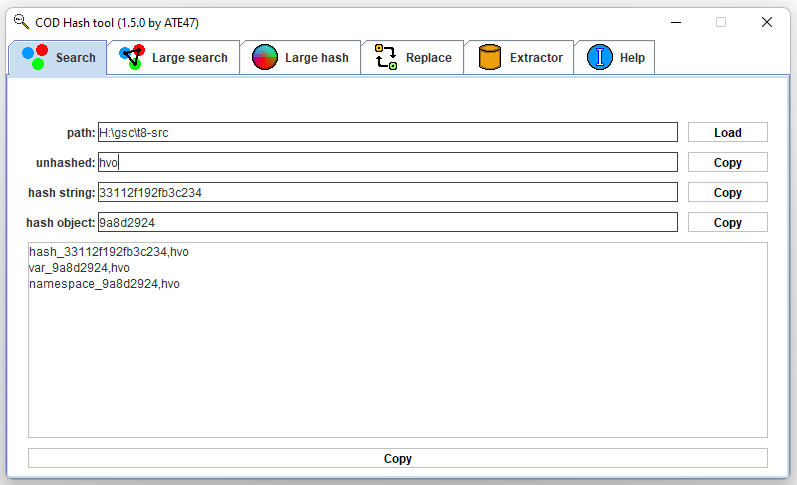Copy the hash string value
This screenshot has width=797, height=485.
[x=728, y=192]
